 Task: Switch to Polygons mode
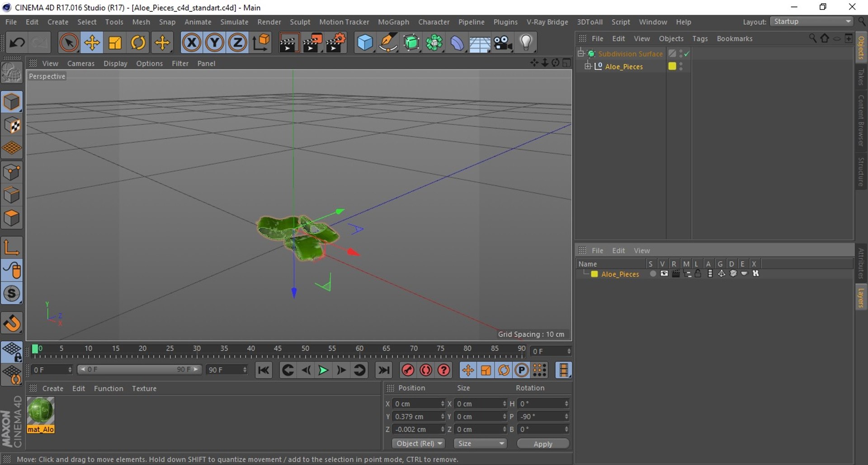click(x=12, y=218)
